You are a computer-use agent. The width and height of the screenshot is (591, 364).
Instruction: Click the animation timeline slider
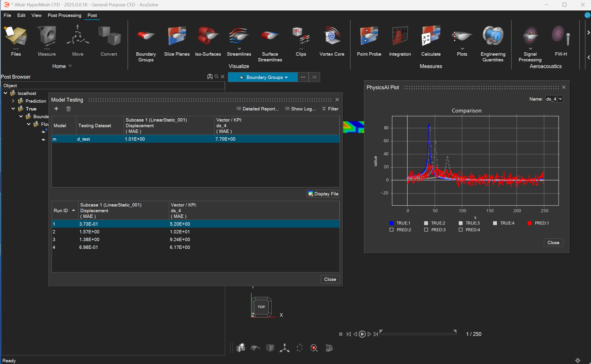pos(418,333)
